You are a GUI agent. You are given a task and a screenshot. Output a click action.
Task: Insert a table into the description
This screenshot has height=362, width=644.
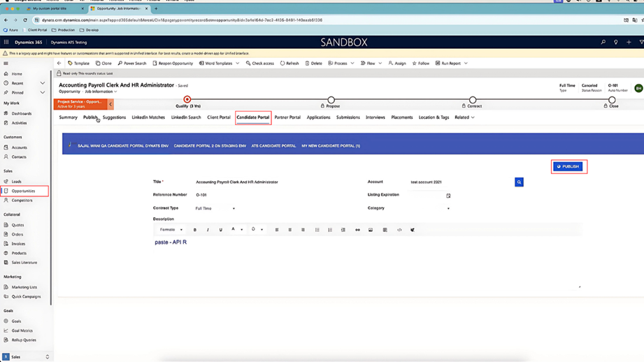point(385,230)
